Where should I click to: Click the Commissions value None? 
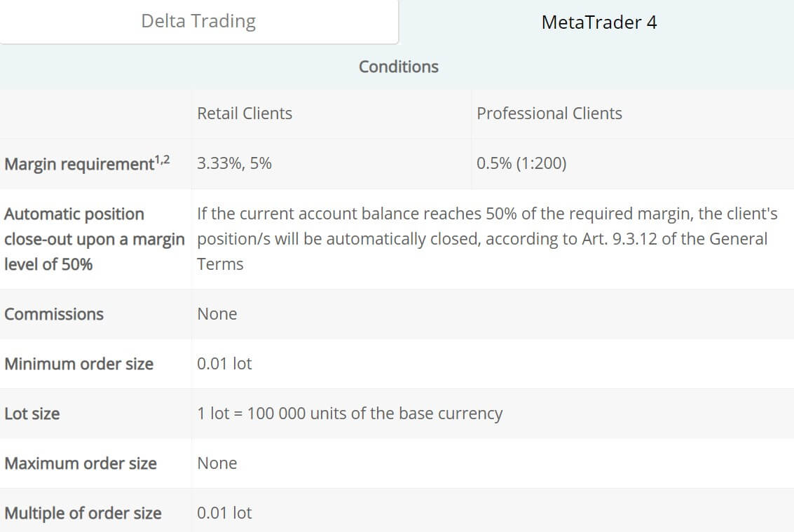tap(217, 314)
